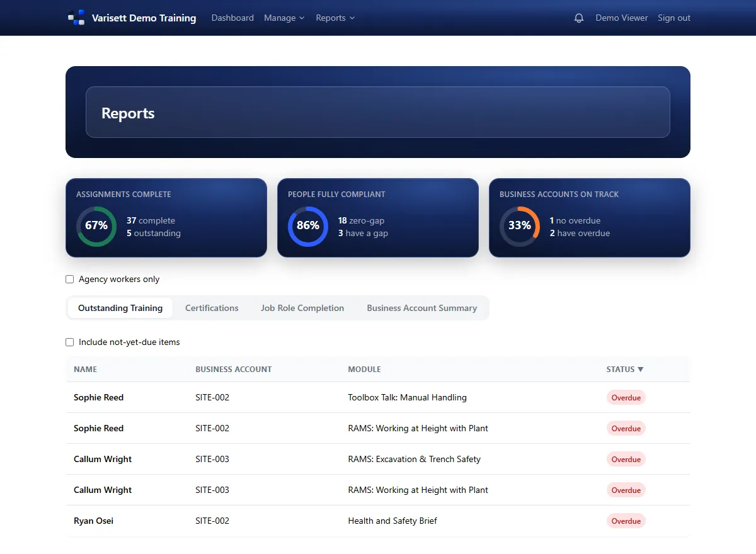Click Overdue badge for Health and Safety Brief

[x=626, y=521]
